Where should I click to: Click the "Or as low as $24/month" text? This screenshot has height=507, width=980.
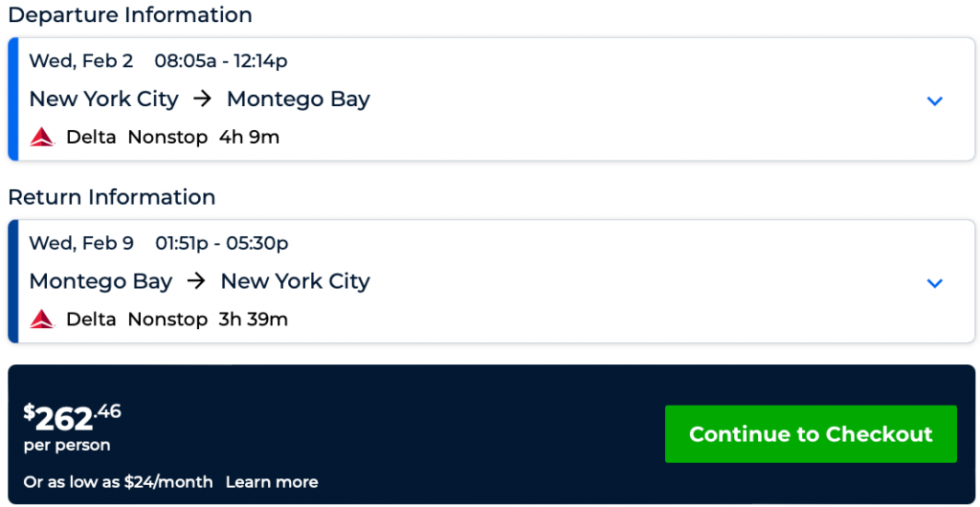(118, 482)
